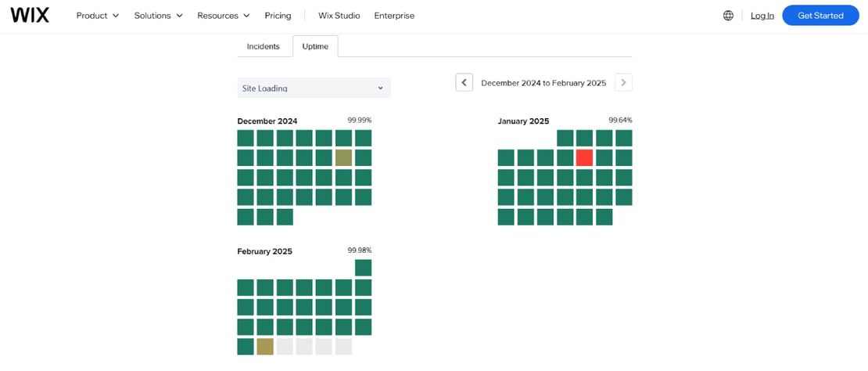The height and width of the screenshot is (371, 868).
Task: Click the olive day square in February 2025
Action: tap(265, 346)
